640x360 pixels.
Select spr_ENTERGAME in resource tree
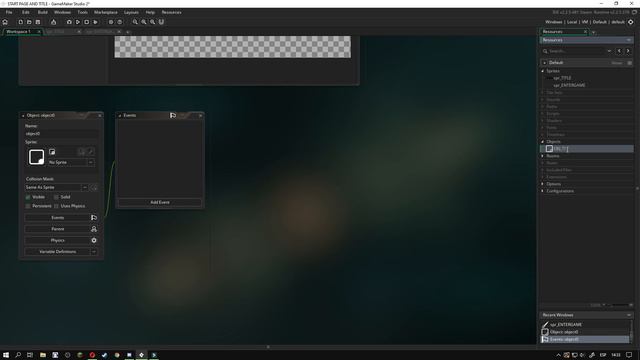(569, 85)
